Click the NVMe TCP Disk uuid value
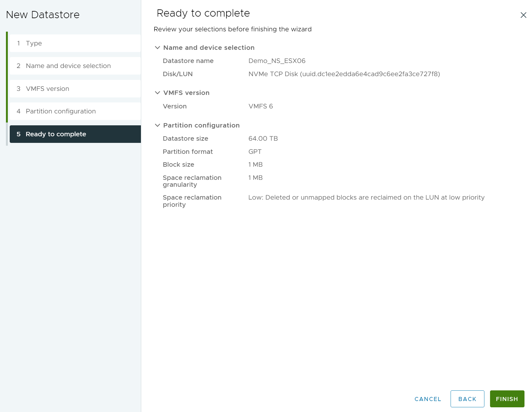Viewport: 532px width, 412px height. (344, 74)
